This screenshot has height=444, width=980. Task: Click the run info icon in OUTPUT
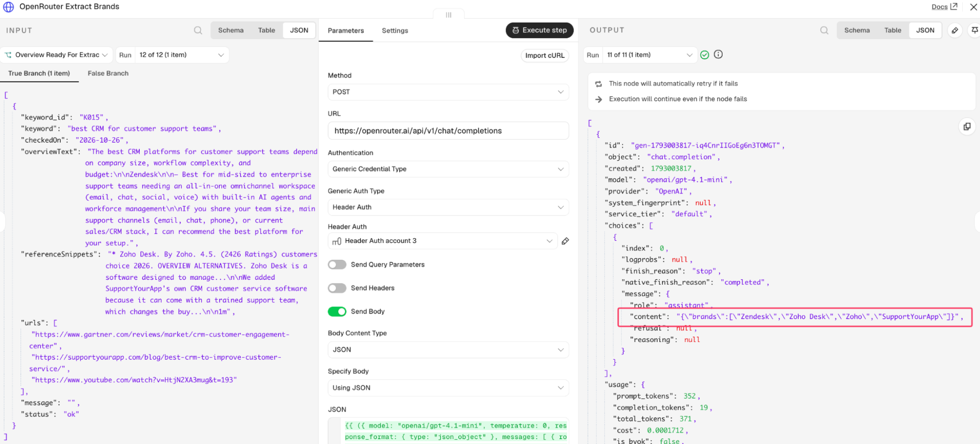click(x=718, y=54)
